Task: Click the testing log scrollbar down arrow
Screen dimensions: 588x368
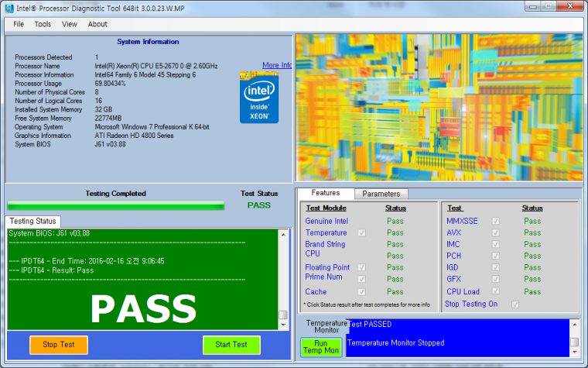Action: pyautogui.click(x=283, y=325)
